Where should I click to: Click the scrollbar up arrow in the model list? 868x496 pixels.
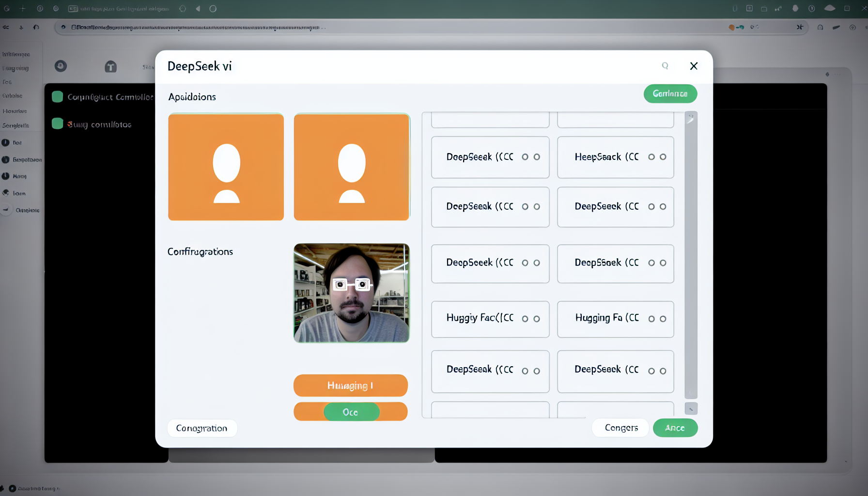(691, 117)
